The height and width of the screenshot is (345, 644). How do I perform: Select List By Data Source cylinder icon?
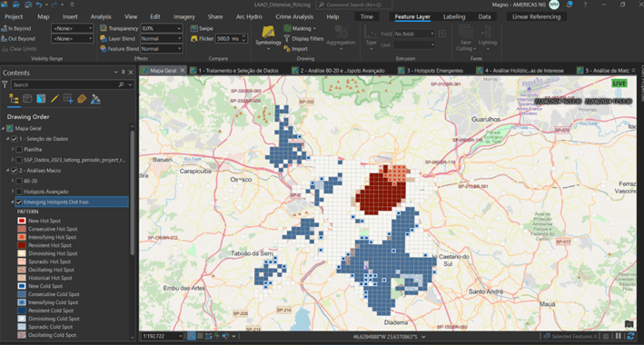coord(27,99)
